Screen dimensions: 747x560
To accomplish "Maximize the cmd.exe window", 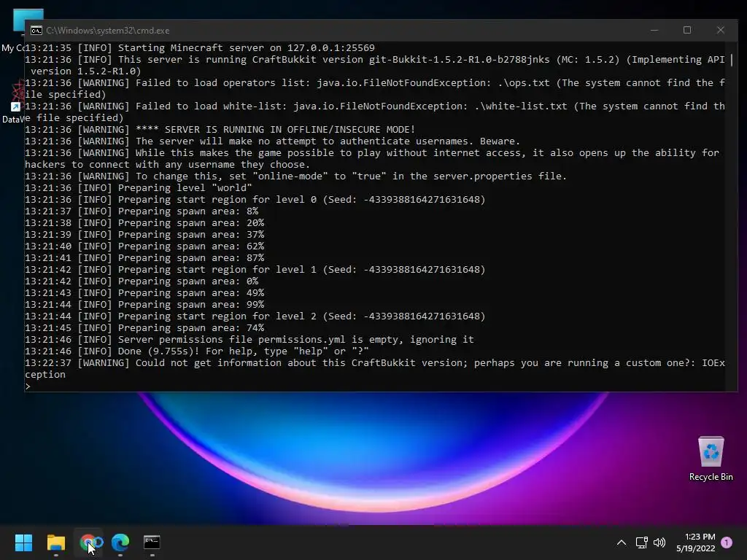I will click(x=687, y=30).
